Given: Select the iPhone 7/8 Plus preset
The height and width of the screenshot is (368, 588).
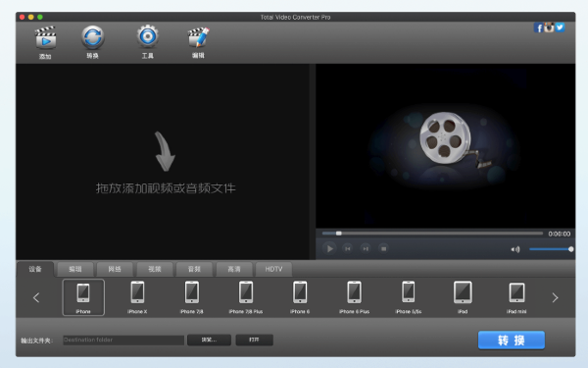Looking at the screenshot, I should tap(246, 297).
